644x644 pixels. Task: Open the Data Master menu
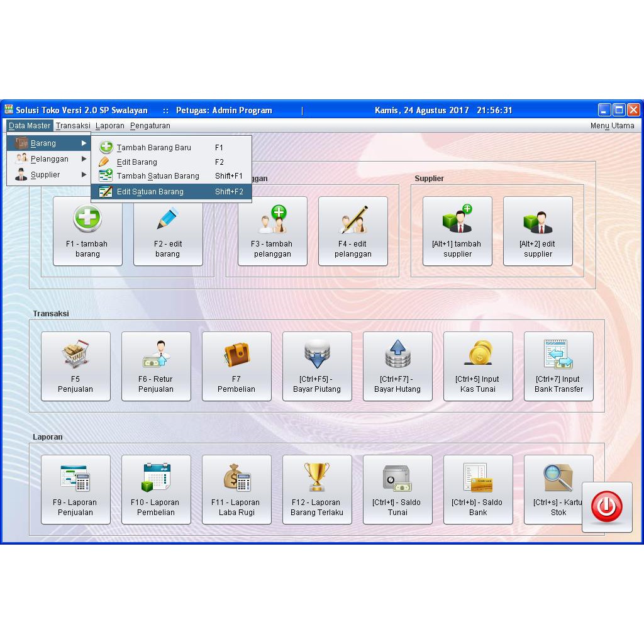click(30, 126)
